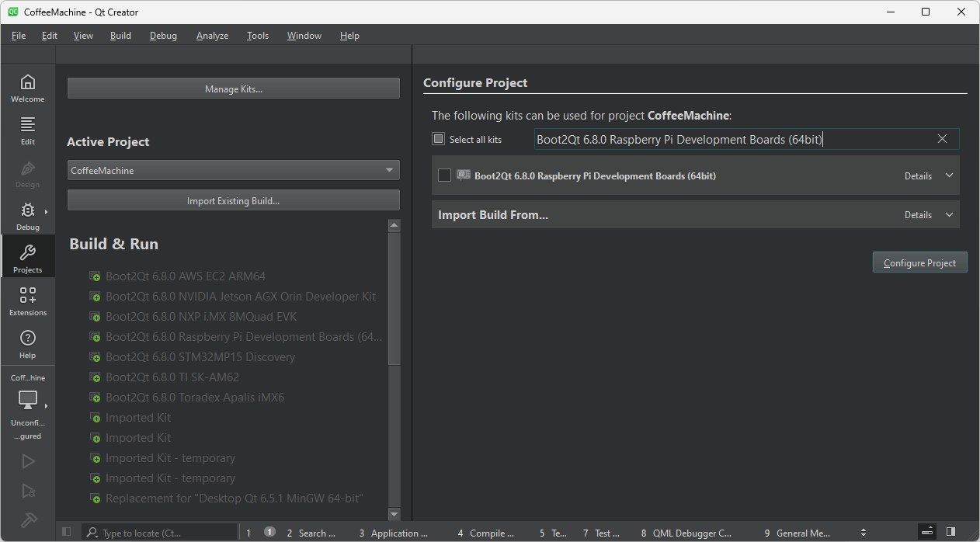980x542 pixels.
Task: Open Extensions mode in sidebar
Action: pos(27,301)
